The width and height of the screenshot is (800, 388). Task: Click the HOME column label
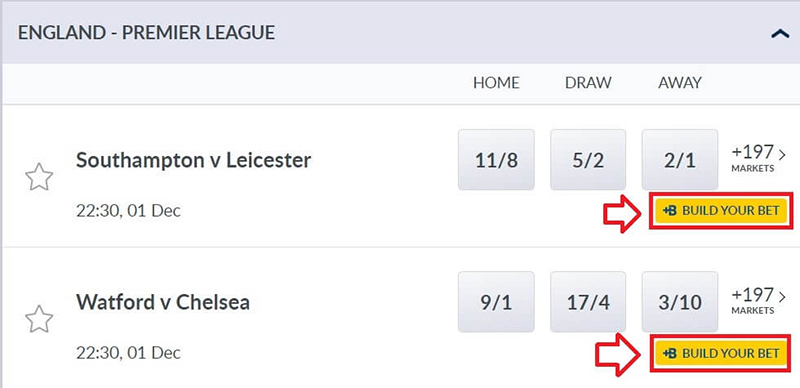click(x=496, y=83)
